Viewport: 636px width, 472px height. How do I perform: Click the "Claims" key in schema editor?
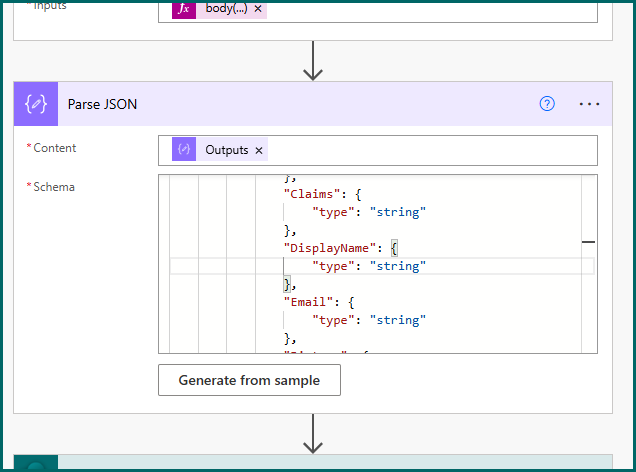click(312, 194)
